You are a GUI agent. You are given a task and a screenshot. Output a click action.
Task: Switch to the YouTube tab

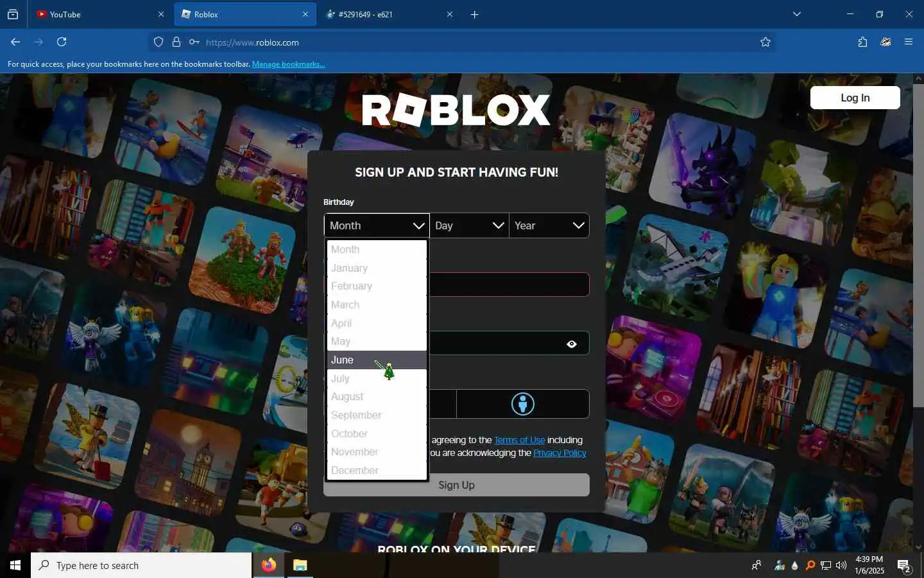tap(100, 14)
